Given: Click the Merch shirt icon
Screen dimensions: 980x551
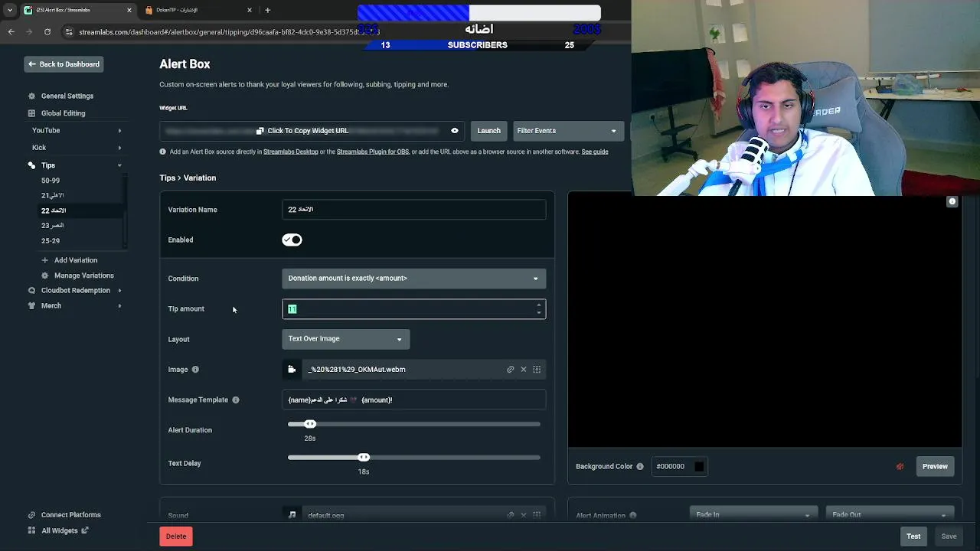Looking at the screenshot, I should pos(31,306).
